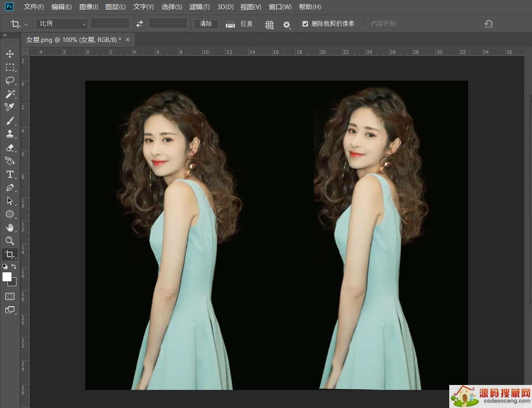Screen dimensions: 532x408
Task: Reset default foreground background colors
Action: point(5,267)
